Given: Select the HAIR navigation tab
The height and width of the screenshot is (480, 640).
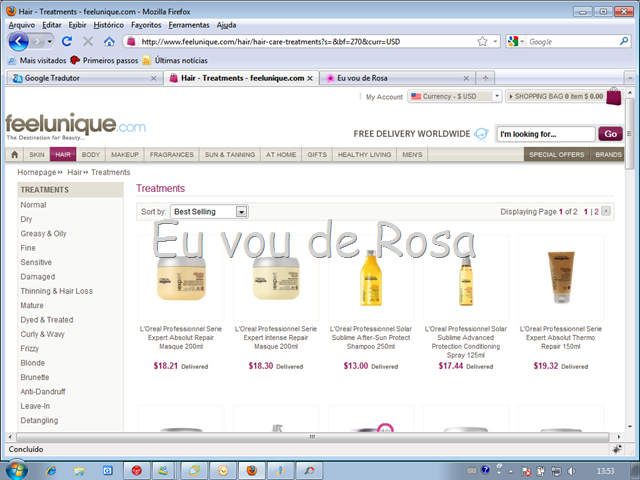Looking at the screenshot, I should click(63, 154).
